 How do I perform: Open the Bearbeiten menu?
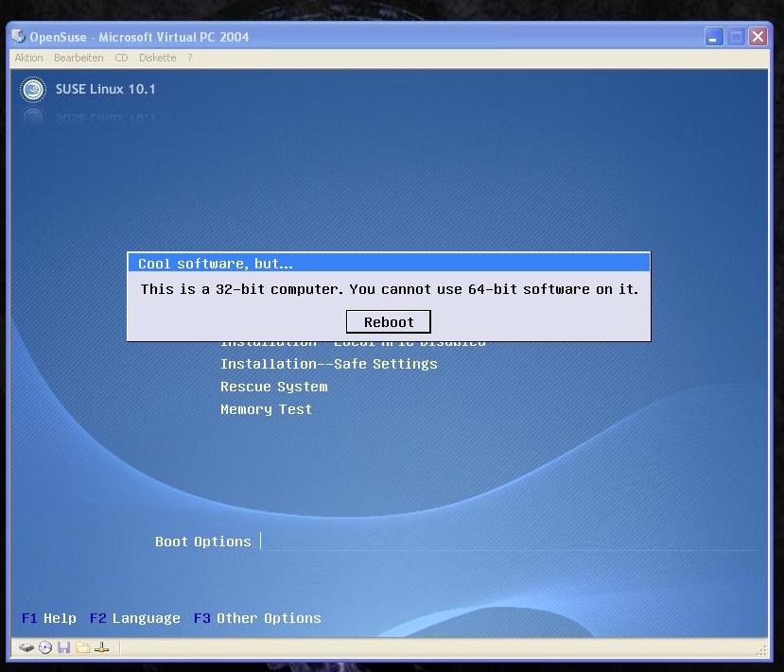(x=78, y=58)
